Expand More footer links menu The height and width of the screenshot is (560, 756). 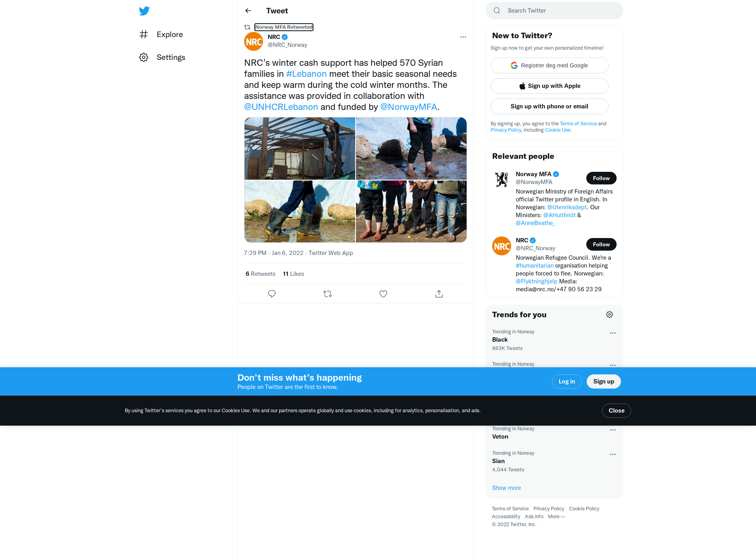(x=556, y=517)
